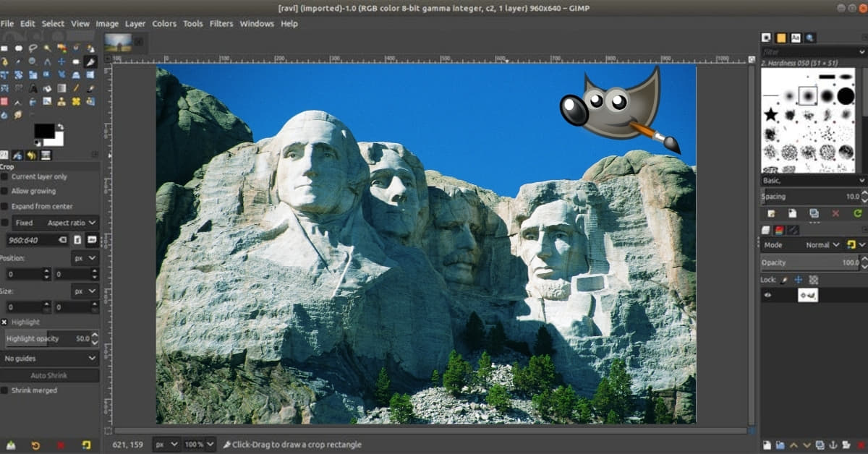The image size is (868, 454).
Task: Enable Allow growing option
Action: click(x=4, y=191)
